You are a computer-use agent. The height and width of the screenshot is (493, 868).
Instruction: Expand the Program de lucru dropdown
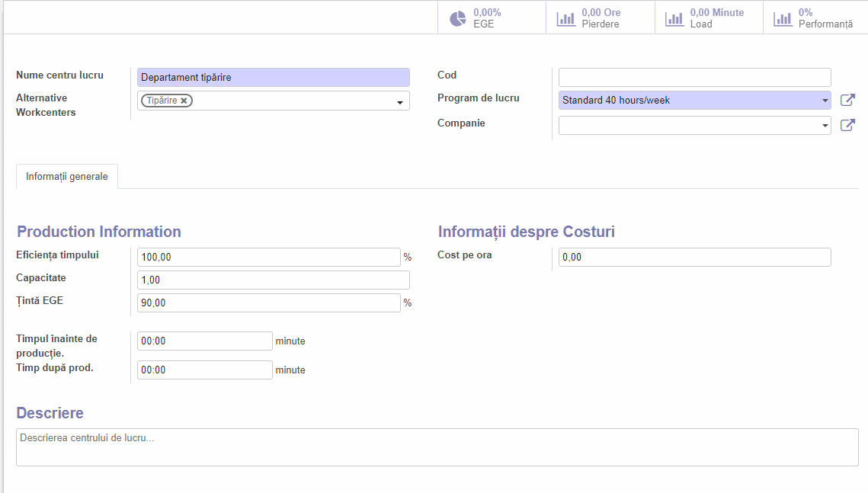tap(825, 101)
